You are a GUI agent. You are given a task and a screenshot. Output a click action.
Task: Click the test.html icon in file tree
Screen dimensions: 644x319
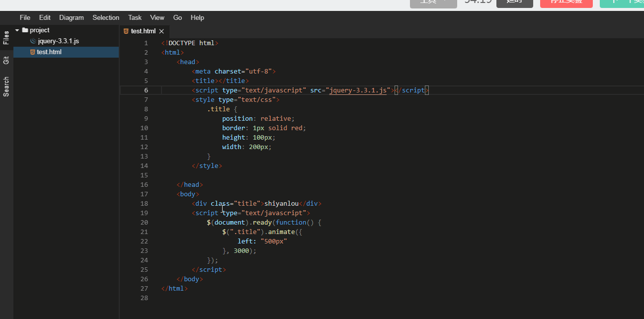click(32, 52)
